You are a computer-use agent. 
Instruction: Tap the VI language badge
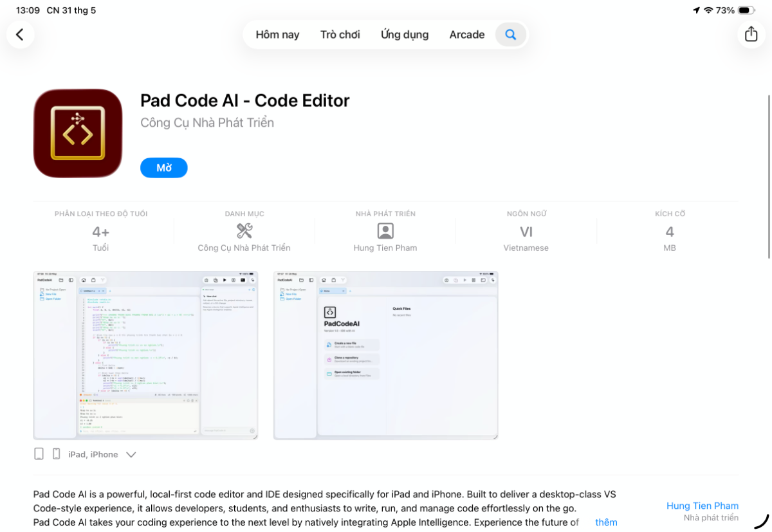click(526, 232)
